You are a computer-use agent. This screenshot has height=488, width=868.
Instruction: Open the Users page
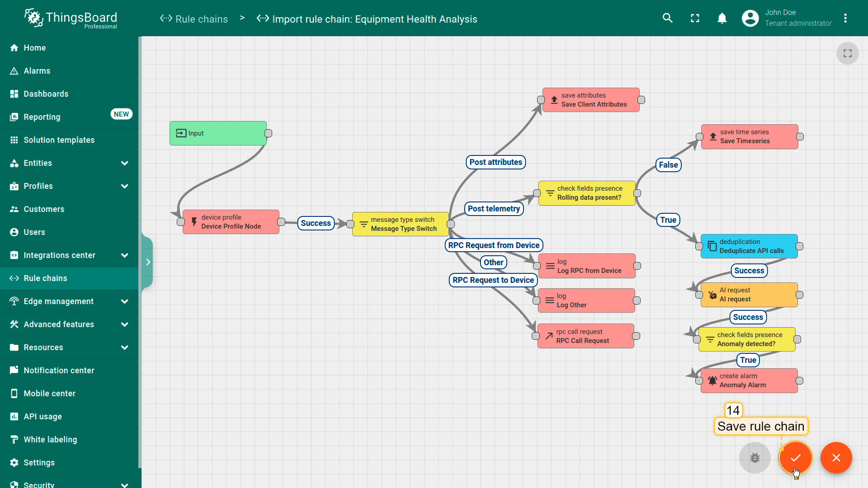point(69,232)
